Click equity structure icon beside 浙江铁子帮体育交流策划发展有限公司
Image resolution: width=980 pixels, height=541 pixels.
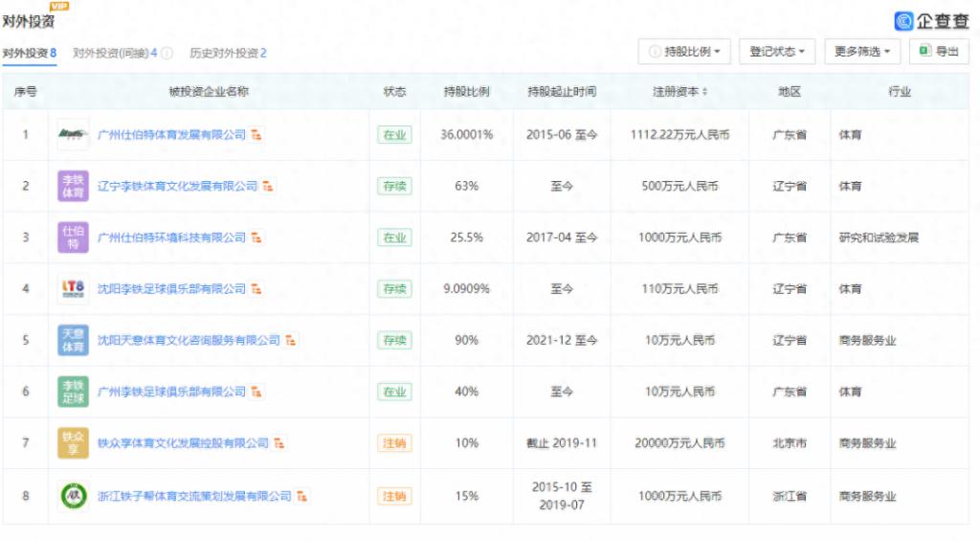tap(303, 496)
